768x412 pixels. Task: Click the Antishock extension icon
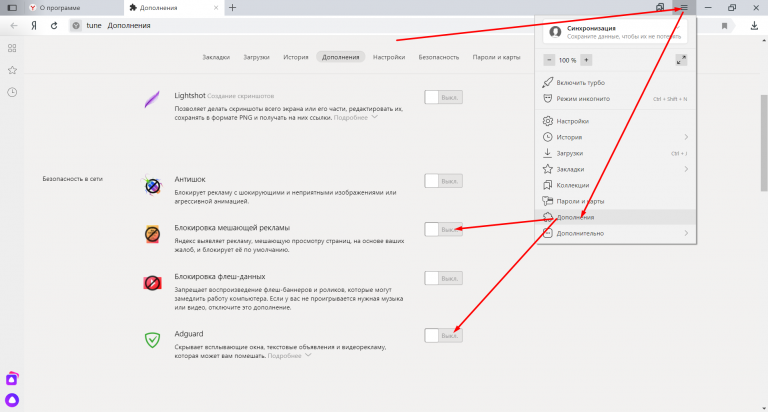(x=152, y=186)
